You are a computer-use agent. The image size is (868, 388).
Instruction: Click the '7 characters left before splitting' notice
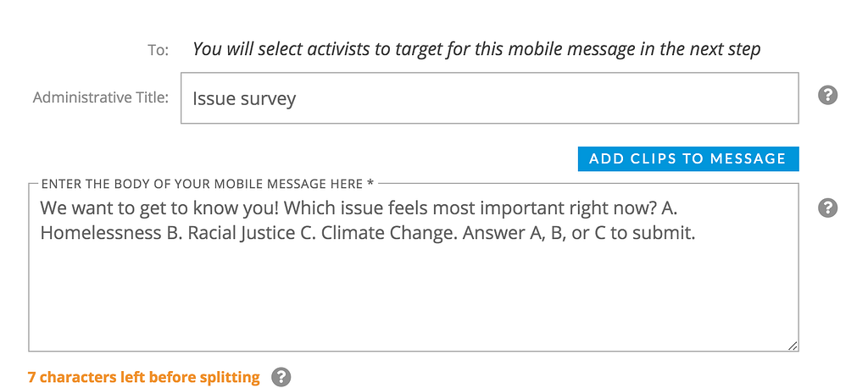click(x=143, y=377)
